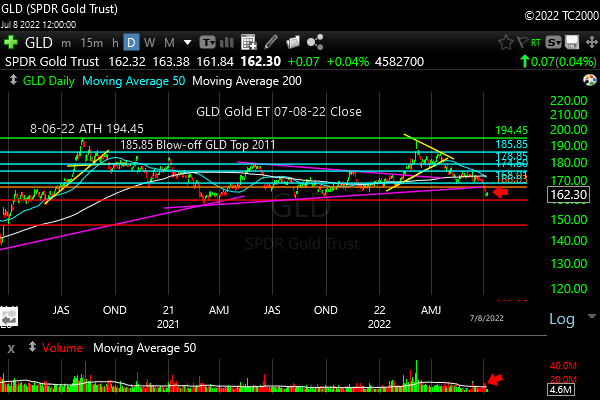Image resolution: width=600 pixels, height=400 pixels.
Task: Select the pencil drawing tools icon
Action: [x=271, y=42]
